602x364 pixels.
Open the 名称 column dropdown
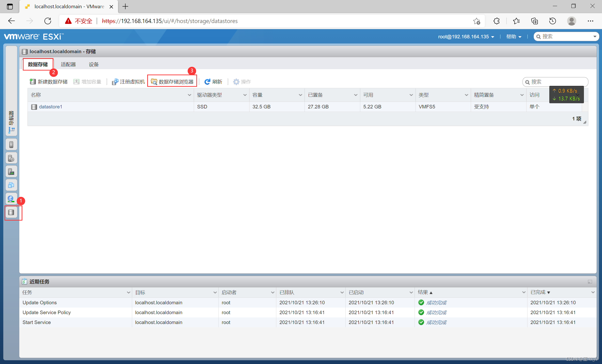(x=189, y=95)
